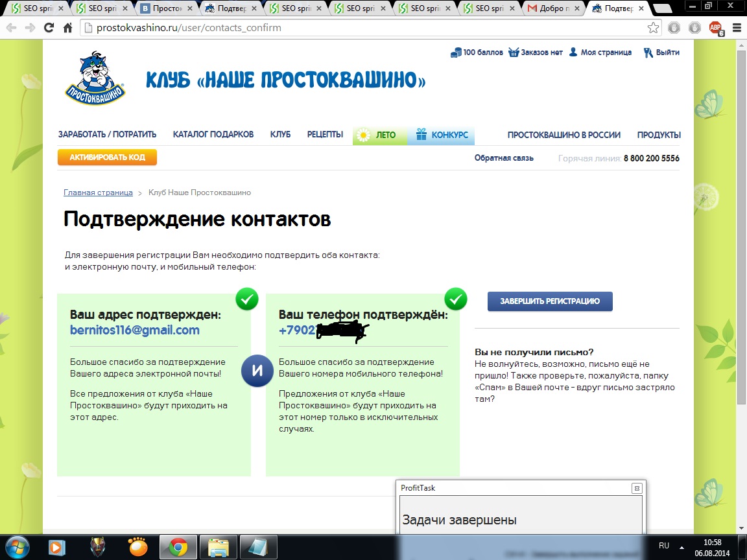747x560 pixels.
Task: Open the Рецепты menu item
Action: click(325, 135)
